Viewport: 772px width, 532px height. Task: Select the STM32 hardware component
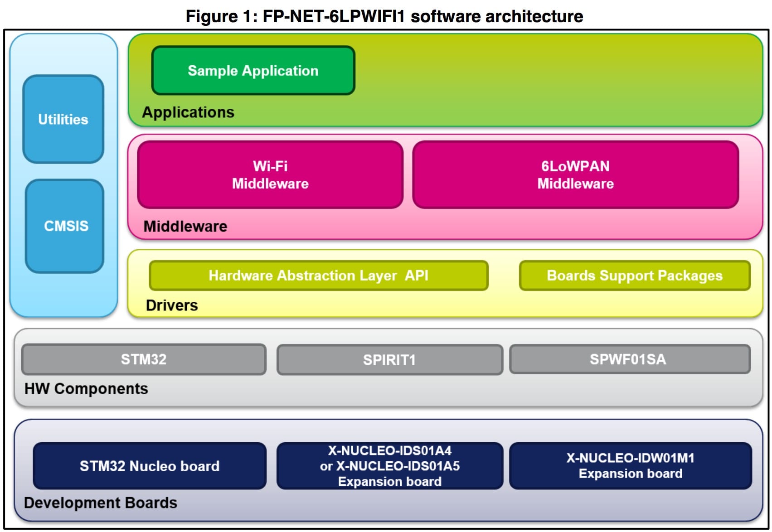144,359
